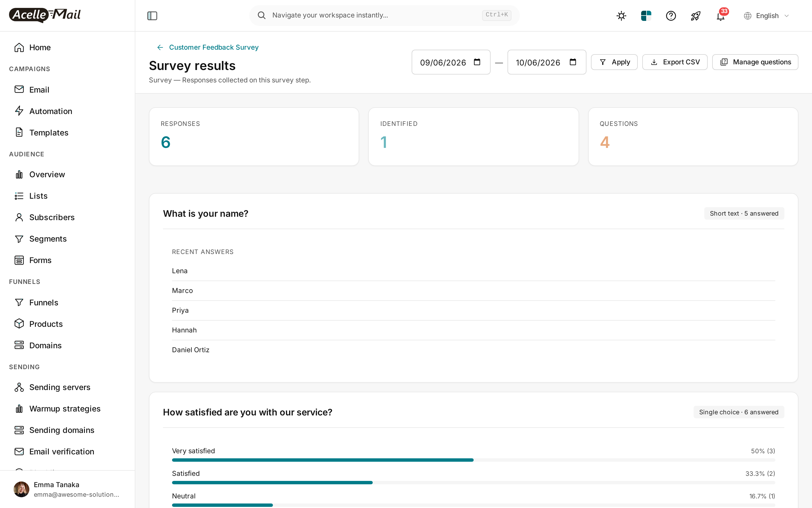Viewport: 812px width, 508px height.
Task: Click the Domains server icon
Action: pos(19,345)
